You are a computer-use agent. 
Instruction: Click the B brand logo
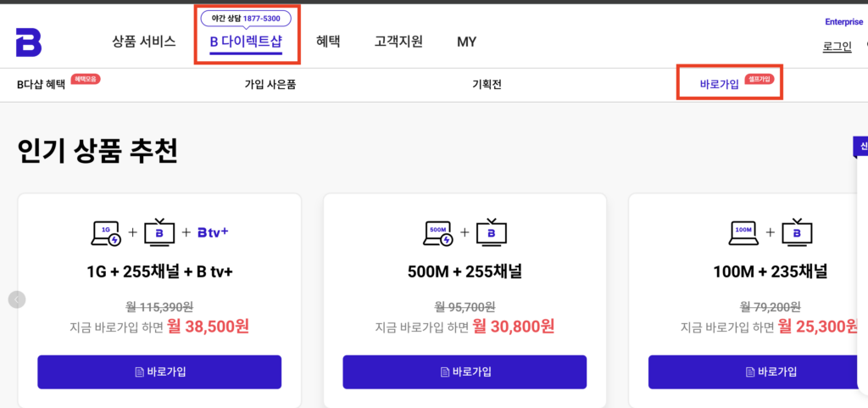click(x=28, y=42)
